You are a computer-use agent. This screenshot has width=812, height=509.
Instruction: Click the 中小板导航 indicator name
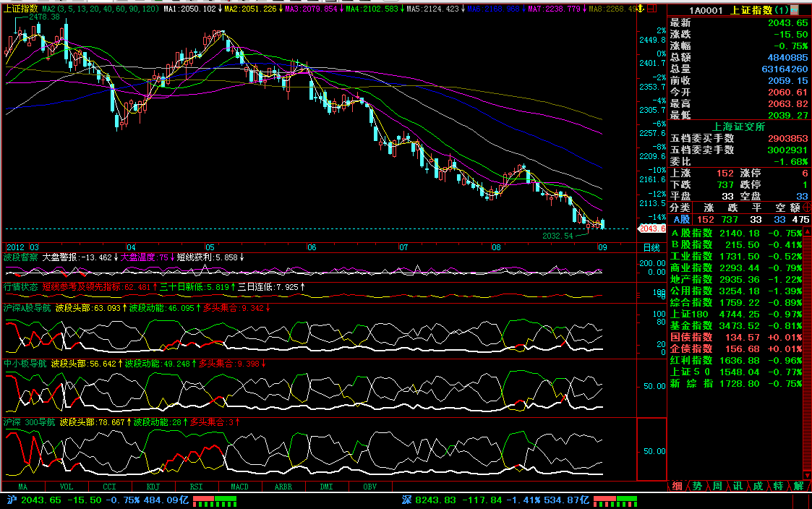click(x=25, y=364)
